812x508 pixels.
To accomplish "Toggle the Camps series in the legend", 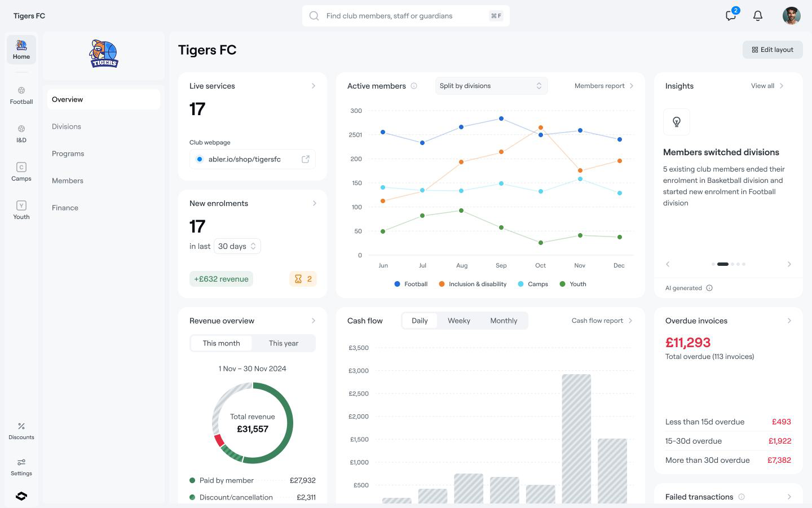I will [533, 284].
